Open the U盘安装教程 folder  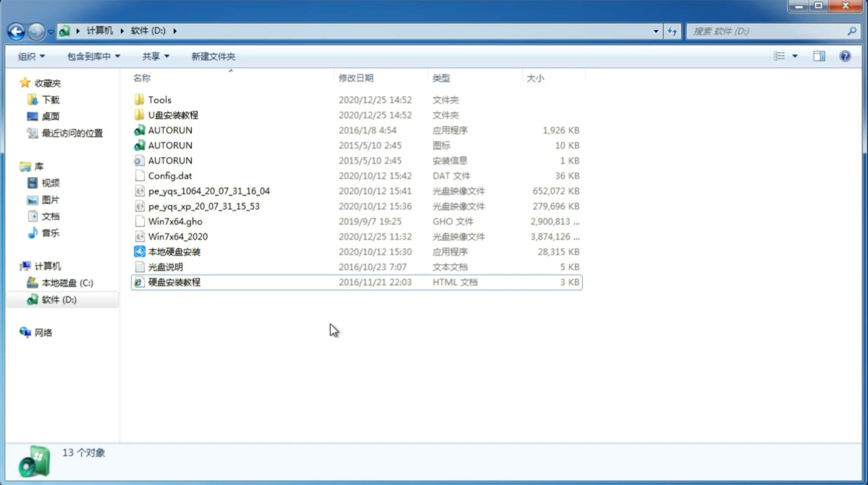(173, 115)
